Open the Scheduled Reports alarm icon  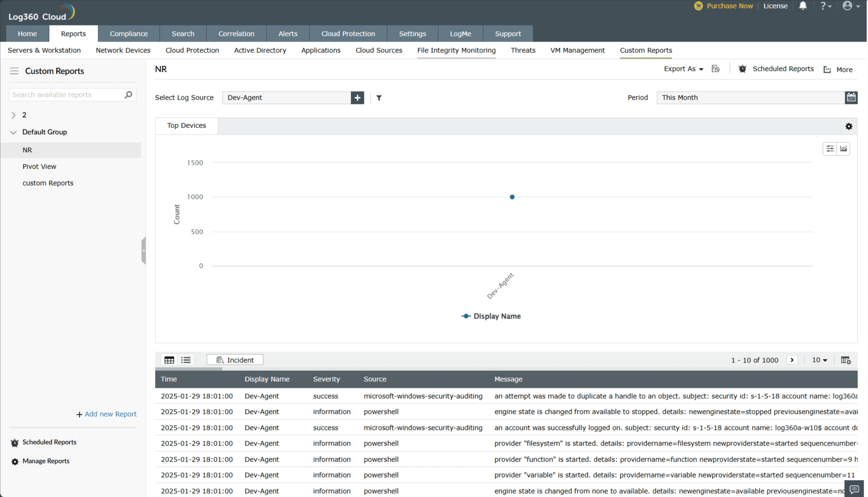742,69
